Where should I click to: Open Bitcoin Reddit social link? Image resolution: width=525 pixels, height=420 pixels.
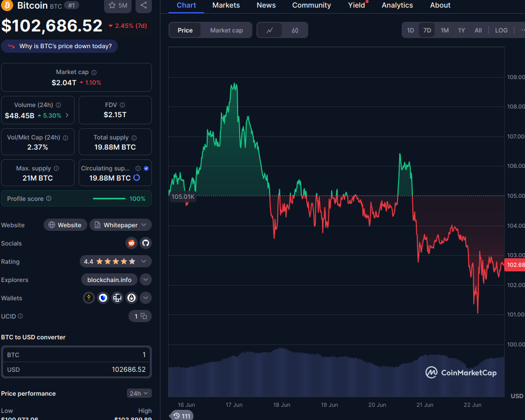pos(132,243)
